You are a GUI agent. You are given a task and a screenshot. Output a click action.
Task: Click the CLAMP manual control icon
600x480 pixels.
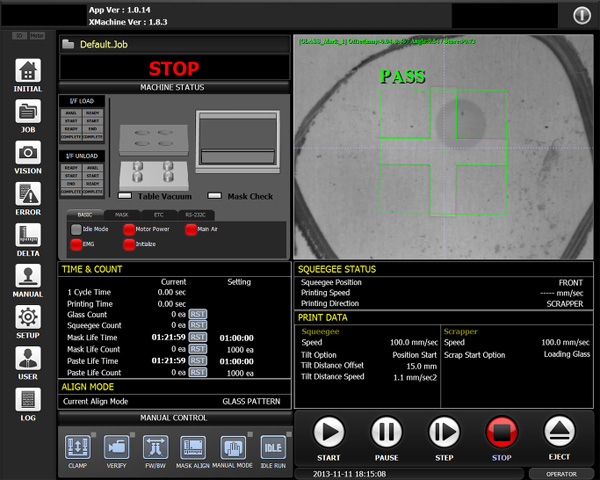point(78,447)
